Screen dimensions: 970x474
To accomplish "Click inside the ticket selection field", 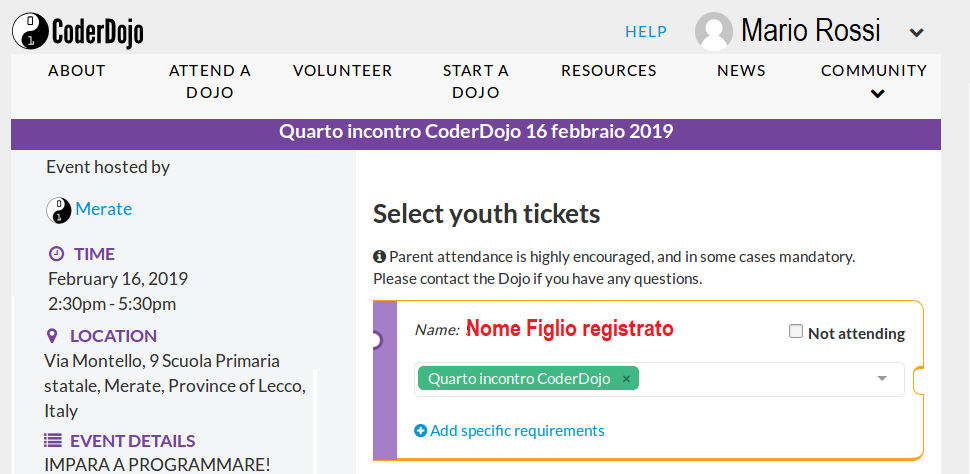I will [659, 379].
